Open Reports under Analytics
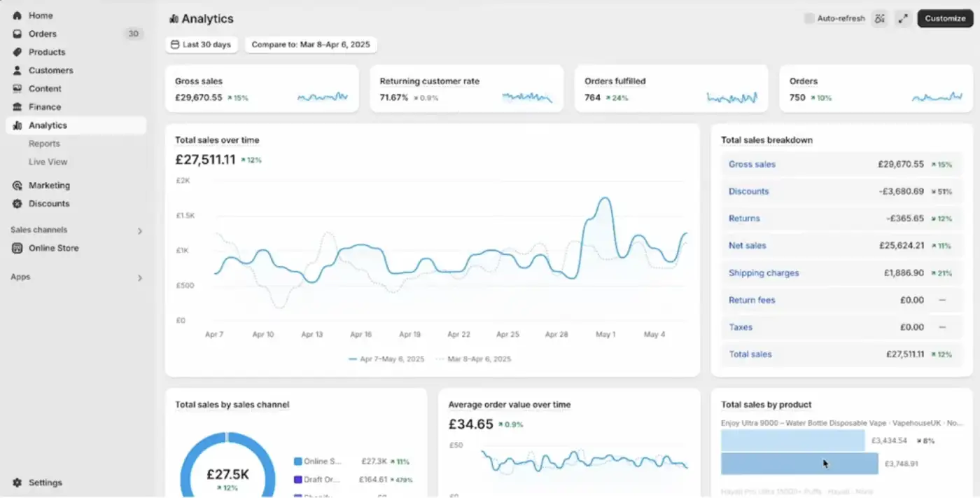The width and height of the screenshot is (980, 498). click(x=44, y=143)
